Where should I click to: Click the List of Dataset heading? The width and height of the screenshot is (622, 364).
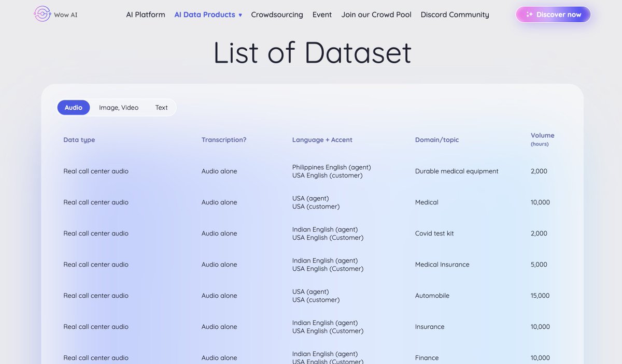click(x=313, y=52)
